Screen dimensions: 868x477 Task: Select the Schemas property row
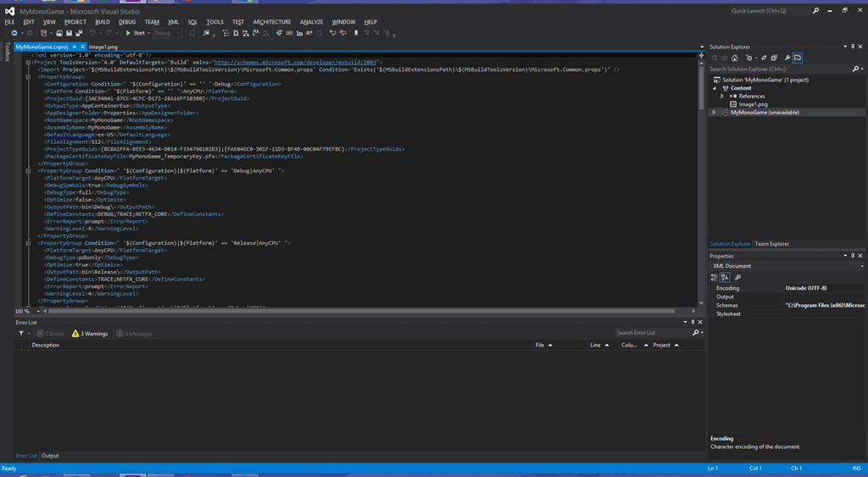point(787,306)
